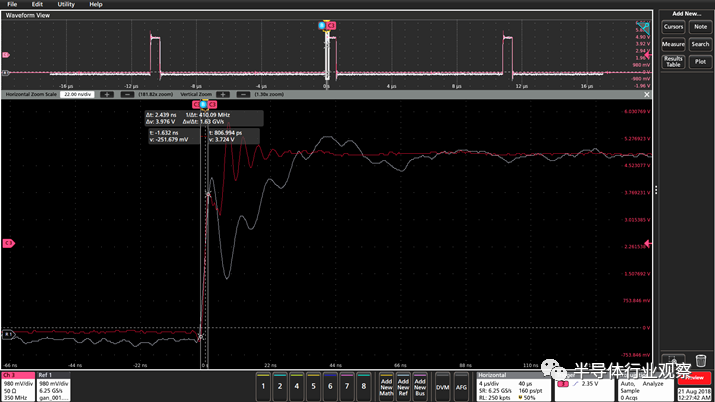Image resolution: width=715 pixels, height=402 pixels.
Task: Open the Acquisition badge showing Auto, Analyze
Action: point(646,387)
